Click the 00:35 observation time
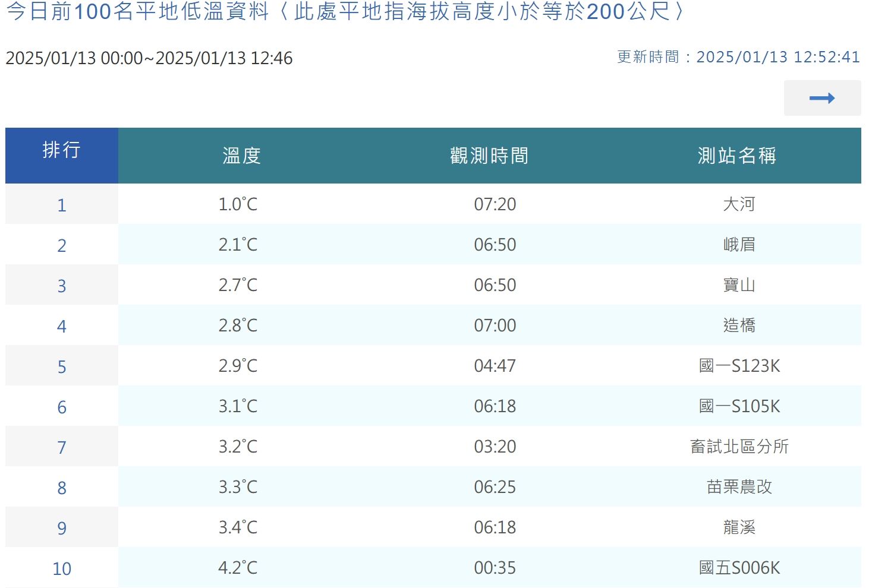This screenshot has height=588, width=869. click(495, 568)
